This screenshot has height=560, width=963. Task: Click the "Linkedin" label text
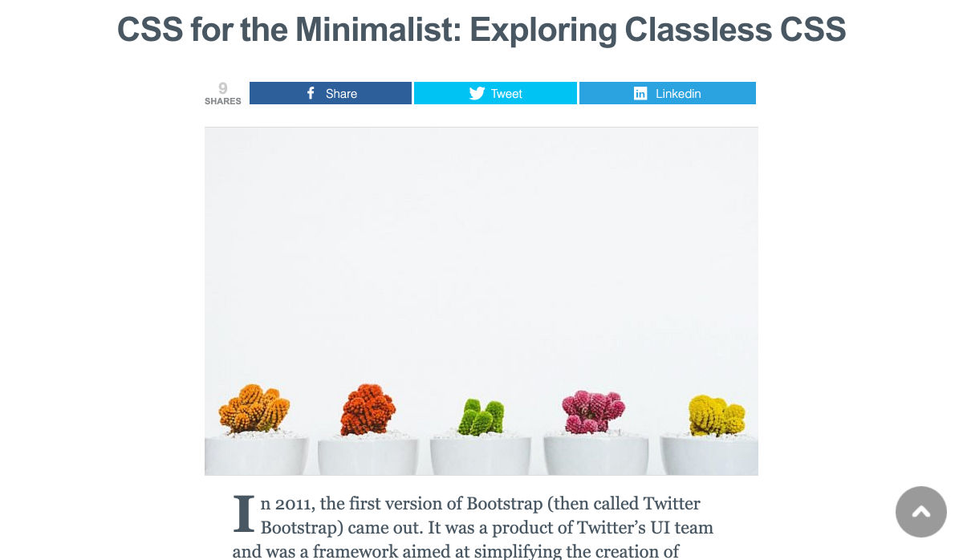678,94
